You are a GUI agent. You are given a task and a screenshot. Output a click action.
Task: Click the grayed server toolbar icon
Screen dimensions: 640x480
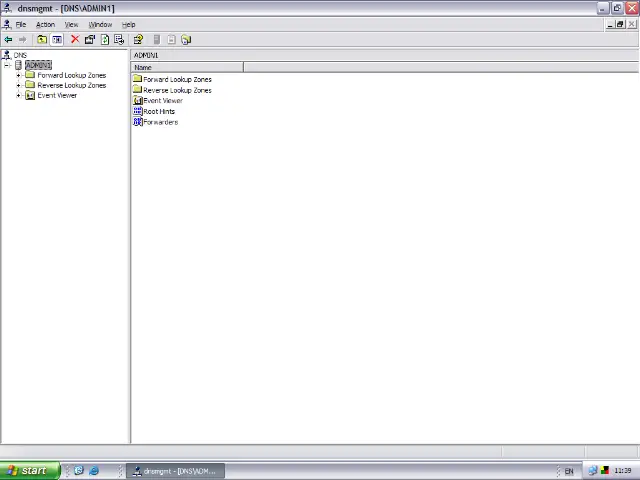(157, 40)
